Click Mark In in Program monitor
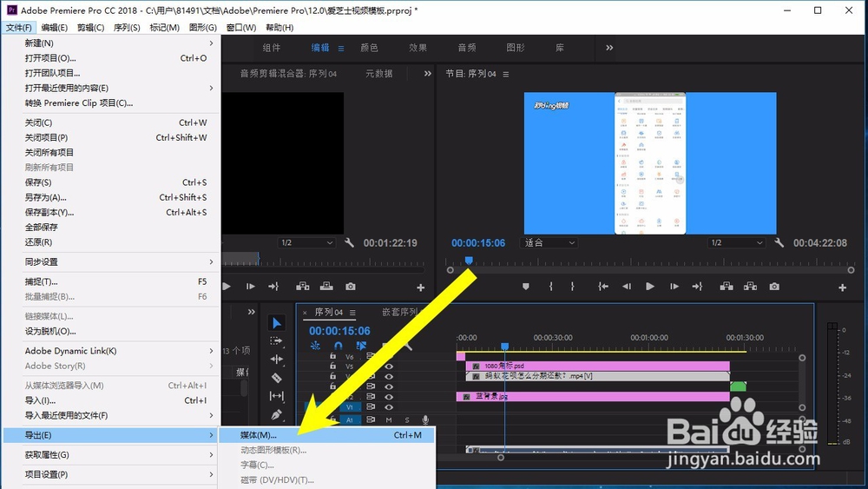The height and width of the screenshot is (489, 868). tap(551, 287)
